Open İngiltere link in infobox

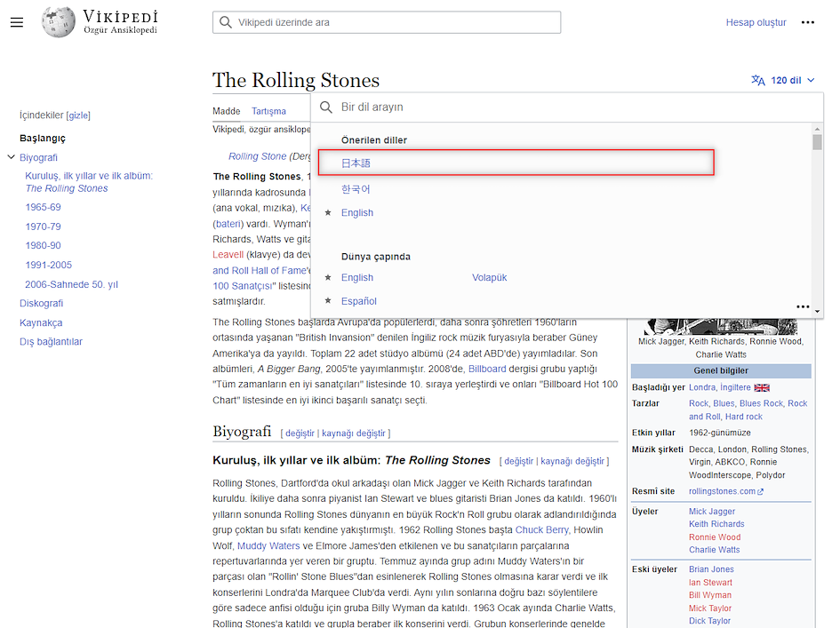click(735, 387)
